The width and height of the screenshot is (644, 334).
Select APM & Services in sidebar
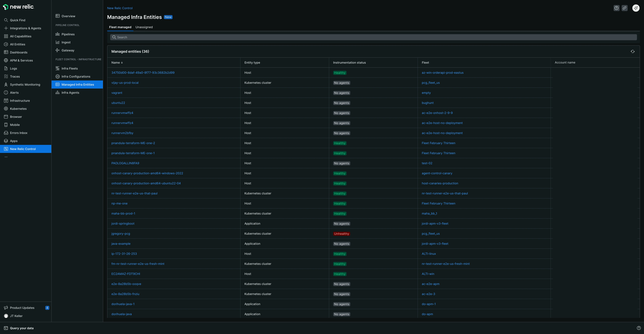tap(21, 60)
